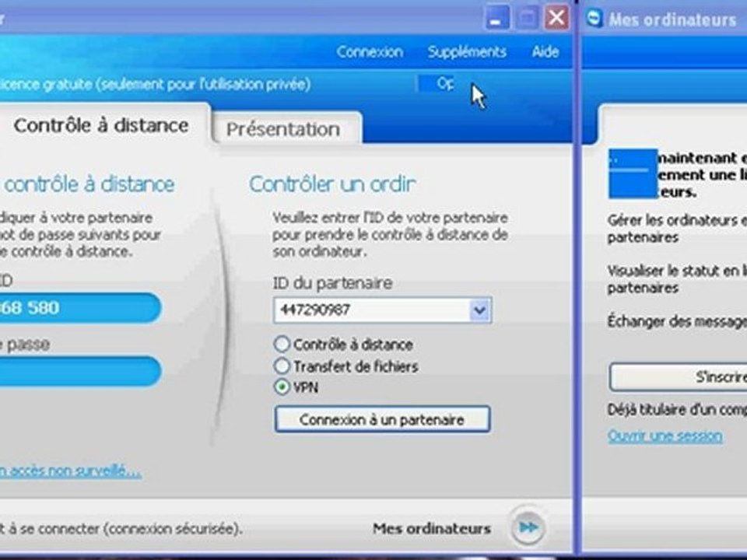Open the Suppléments menu
The height and width of the screenshot is (560, 747).
pyautogui.click(x=466, y=51)
